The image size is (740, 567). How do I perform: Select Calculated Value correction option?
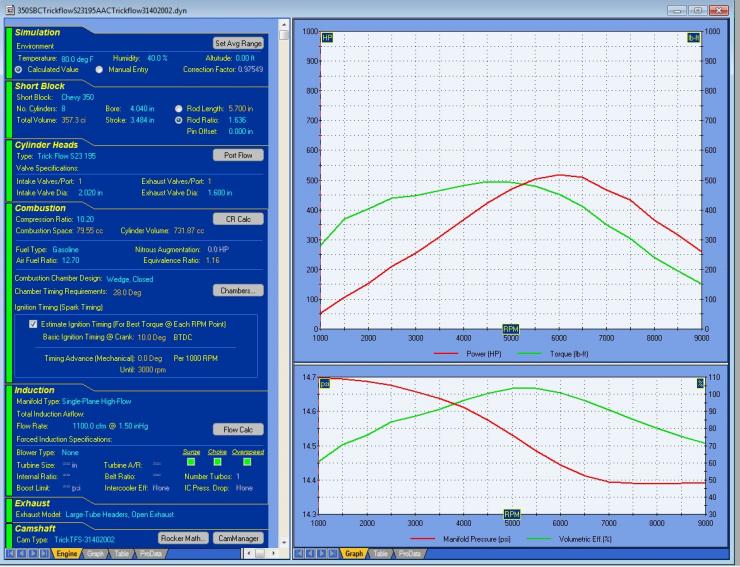tap(18, 69)
